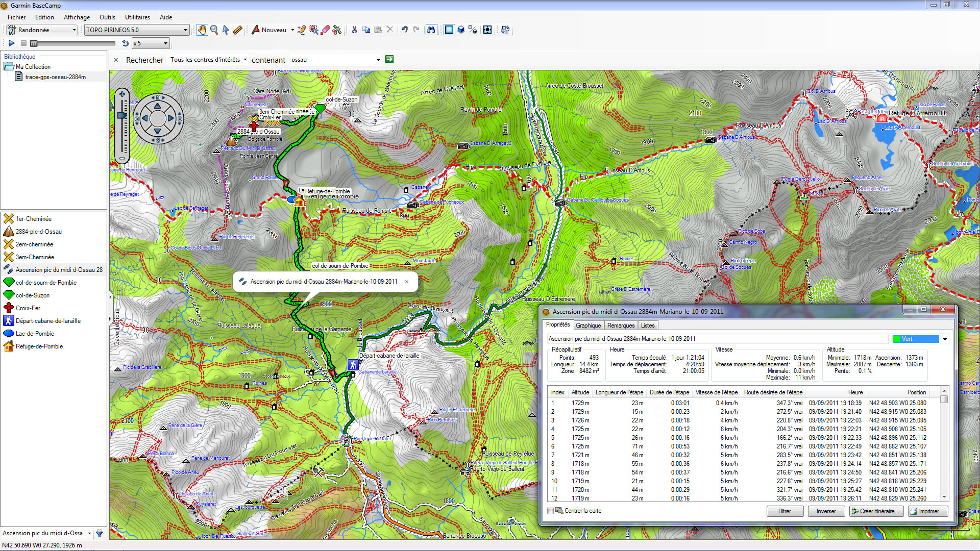
Task: Click map zoom out minus button
Action: coord(122,159)
